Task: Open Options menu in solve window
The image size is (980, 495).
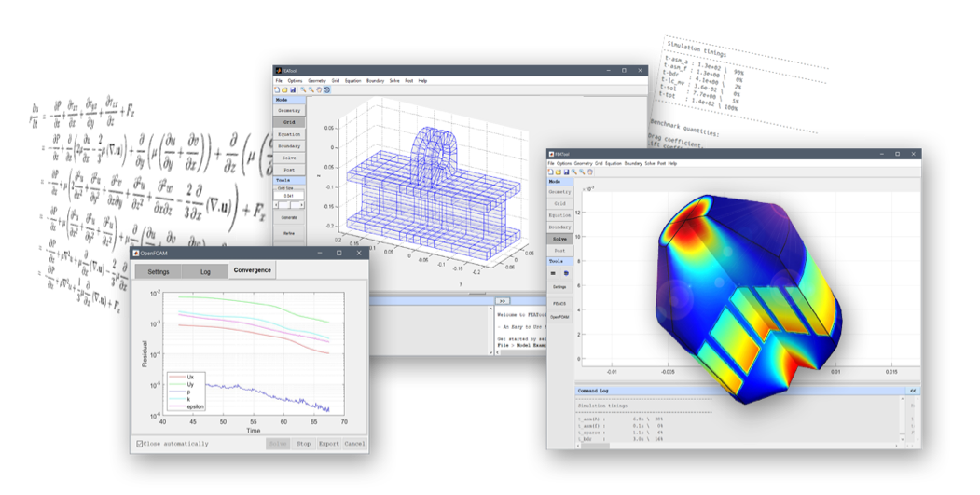Action: pos(564,163)
